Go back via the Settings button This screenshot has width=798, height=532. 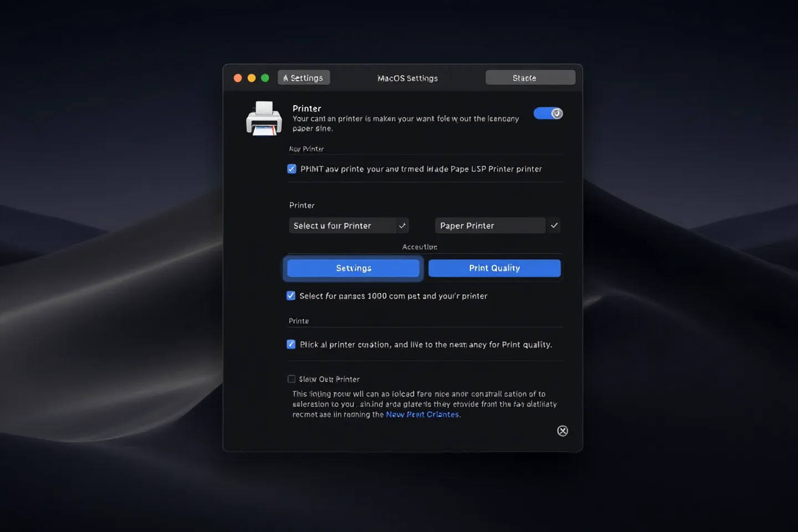click(x=304, y=78)
